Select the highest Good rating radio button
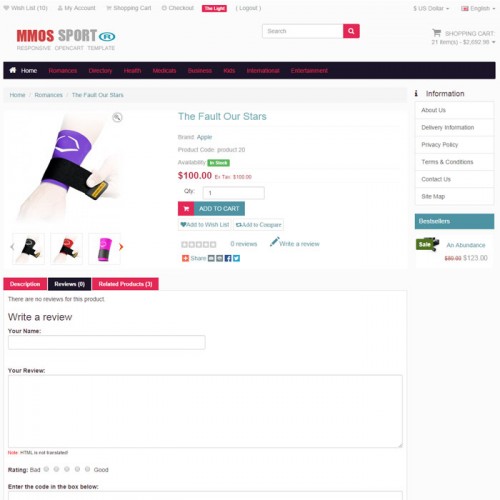Viewport: 500px width, 500px height. [x=87, y=469]
